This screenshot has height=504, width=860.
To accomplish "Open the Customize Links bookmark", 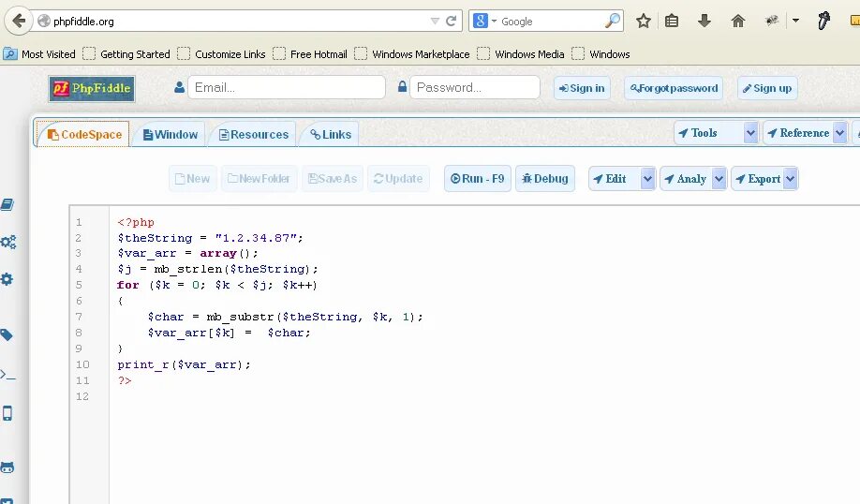I will [222, 54].
